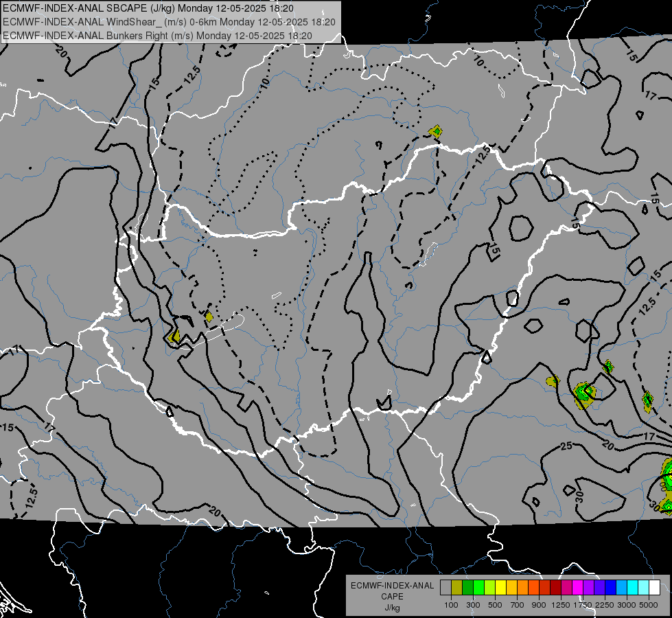Select the bright green swatch after 300
672x618 pixels.
pyautogui.click(x=478, y=588)
